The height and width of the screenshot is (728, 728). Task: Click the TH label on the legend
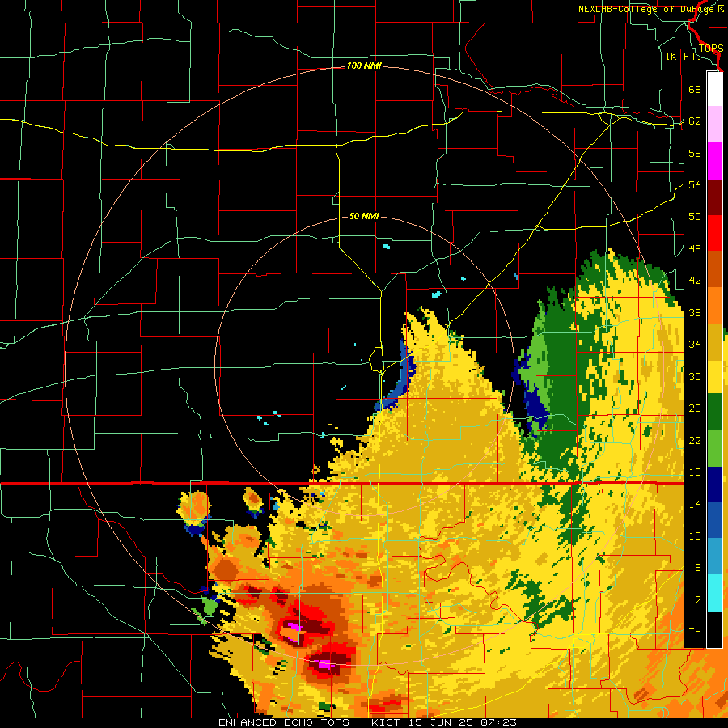pos(695,632)
